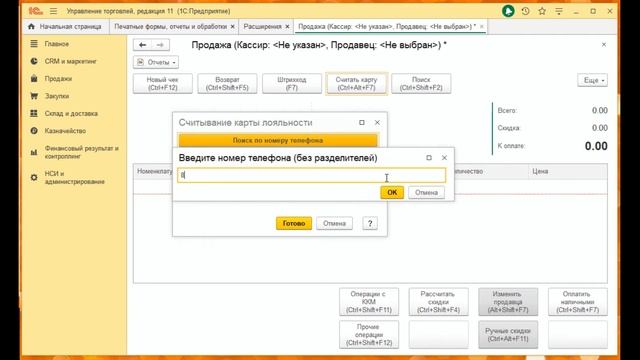
Task: Open НСИ и администрирование section
Action: [74, 178]
